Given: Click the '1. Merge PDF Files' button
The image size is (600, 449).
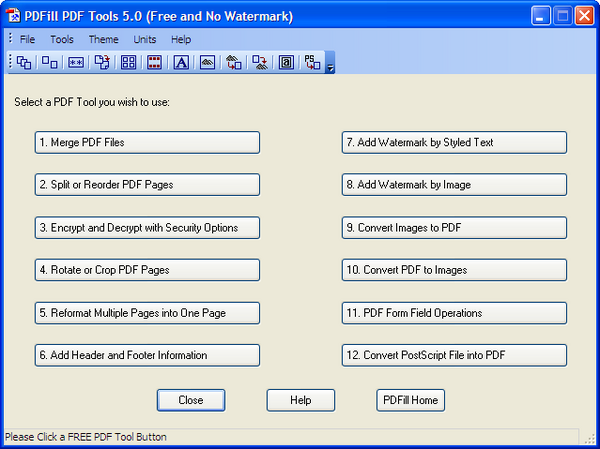Looking at the screenshot, I should [147, 142].
